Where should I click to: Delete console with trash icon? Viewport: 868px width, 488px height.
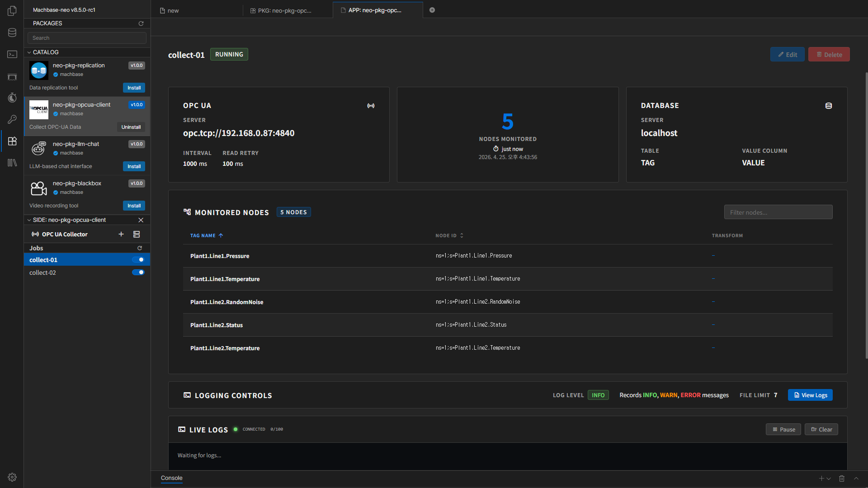pos(842,479)
